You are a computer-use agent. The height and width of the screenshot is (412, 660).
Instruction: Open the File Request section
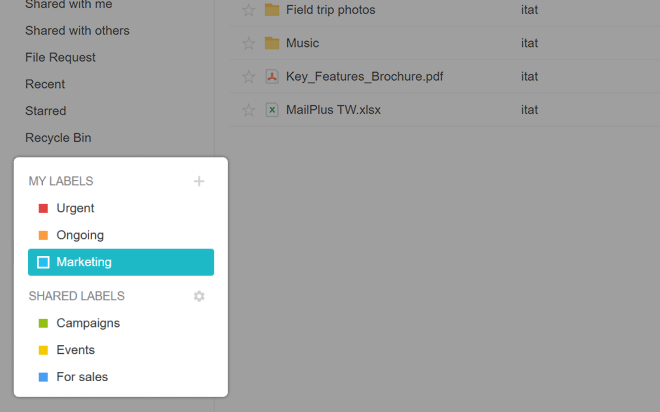click(60, 57)
